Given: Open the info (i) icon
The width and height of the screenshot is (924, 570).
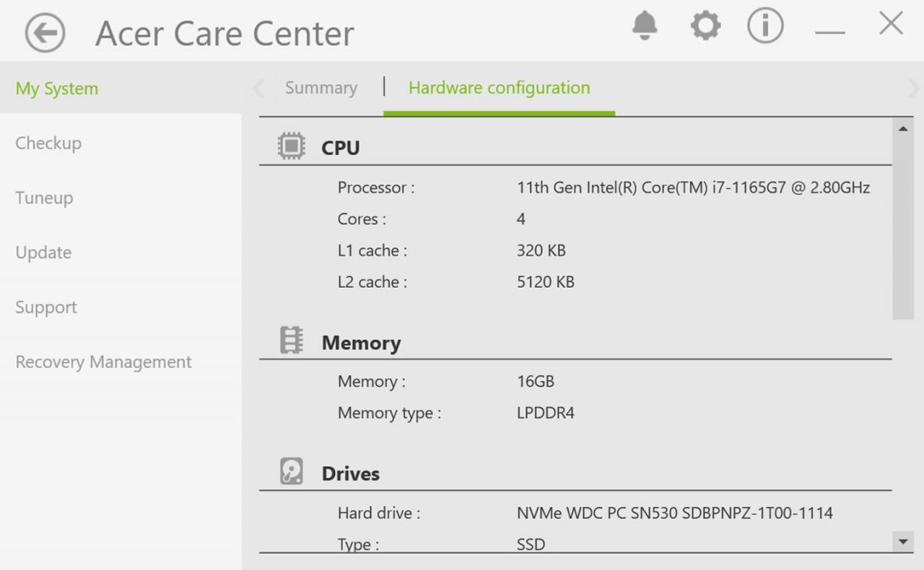Looking at the screenshot, I should (x=765, y=26).
